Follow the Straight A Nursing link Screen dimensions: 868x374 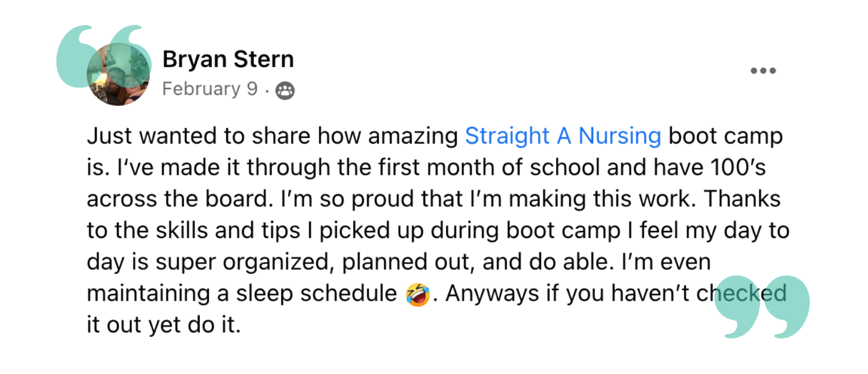coord(563,136)
